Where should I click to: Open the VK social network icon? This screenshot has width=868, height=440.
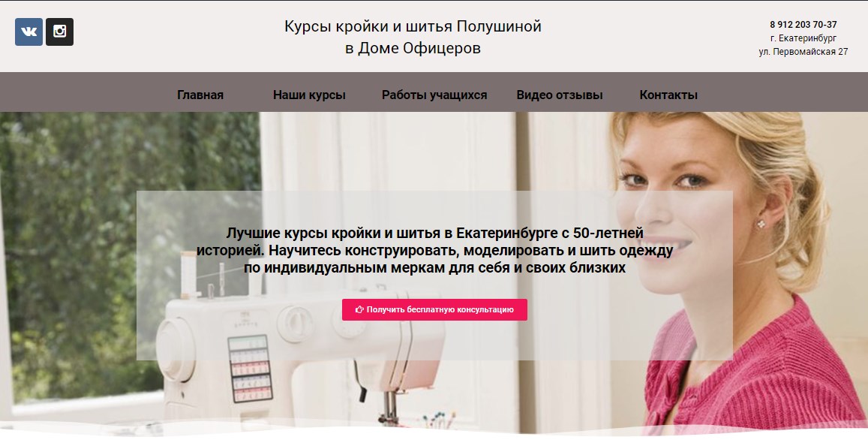[x=29, y=32]
